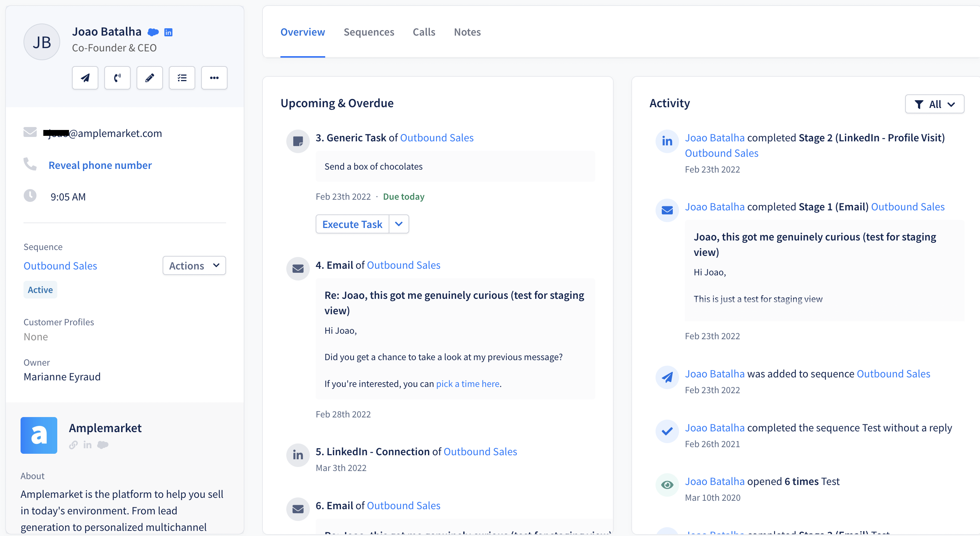Image resolution: width=980 pixels, height=536 pixels.
Task: Switch to the Sequences tab
Action: [369, 32]
